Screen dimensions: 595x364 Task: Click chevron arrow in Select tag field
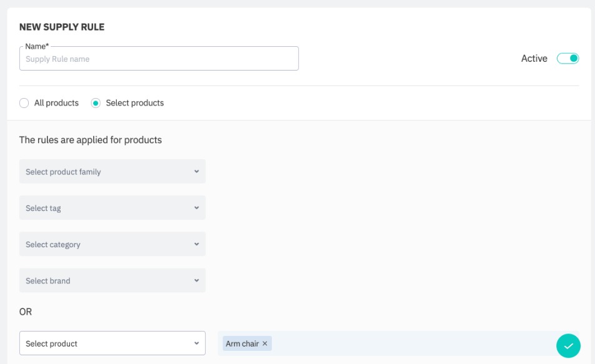point(196,208)
